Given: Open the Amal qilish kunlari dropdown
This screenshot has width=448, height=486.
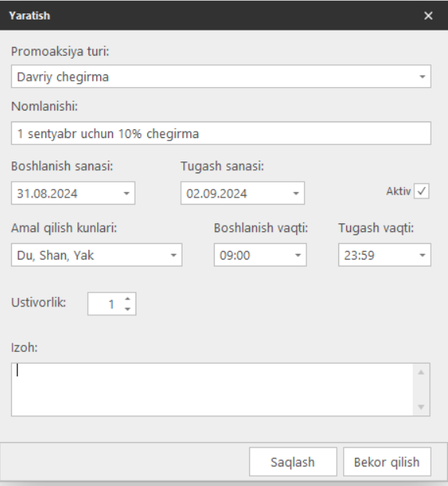Looking at the screenshot, I should [96, 255].
